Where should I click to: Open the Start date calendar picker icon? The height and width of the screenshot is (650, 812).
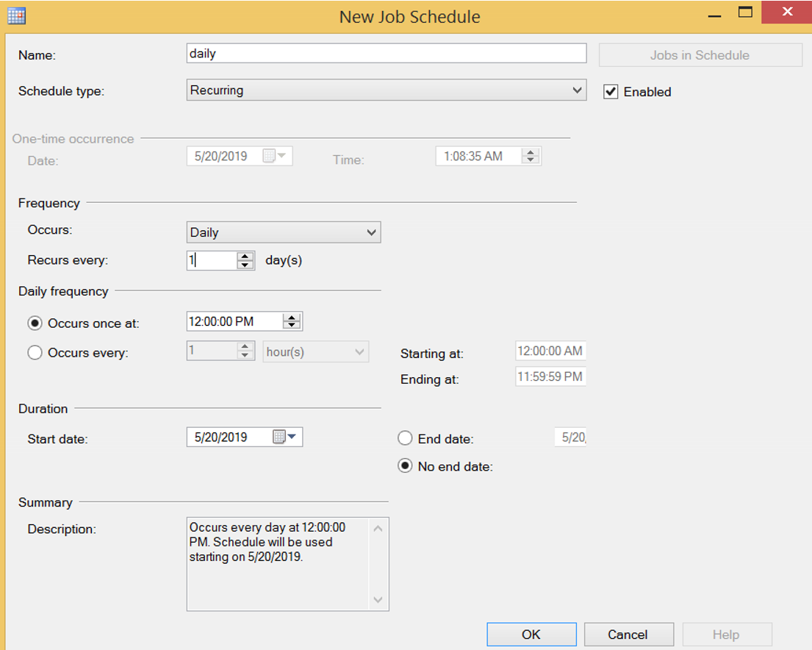pyautogui.click(x=284, y=437)
